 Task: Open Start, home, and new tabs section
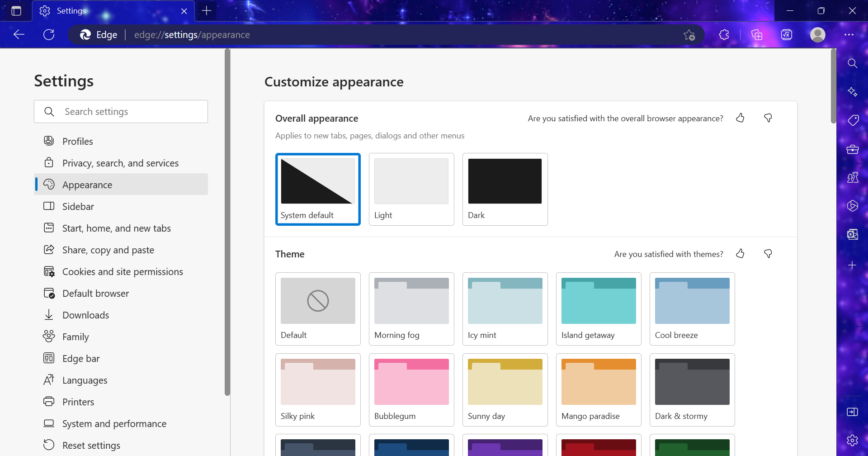click(x=121, y=228)
